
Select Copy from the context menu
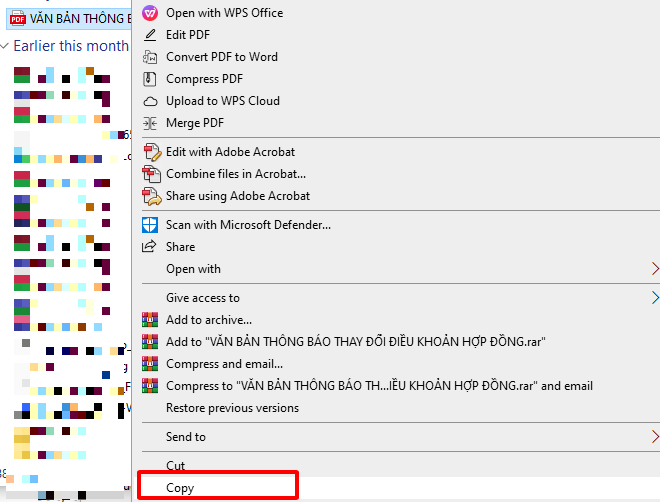180,488
